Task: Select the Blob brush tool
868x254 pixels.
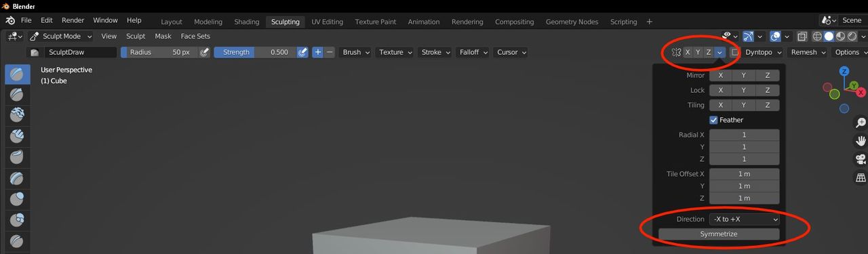Action: [18, 221]
